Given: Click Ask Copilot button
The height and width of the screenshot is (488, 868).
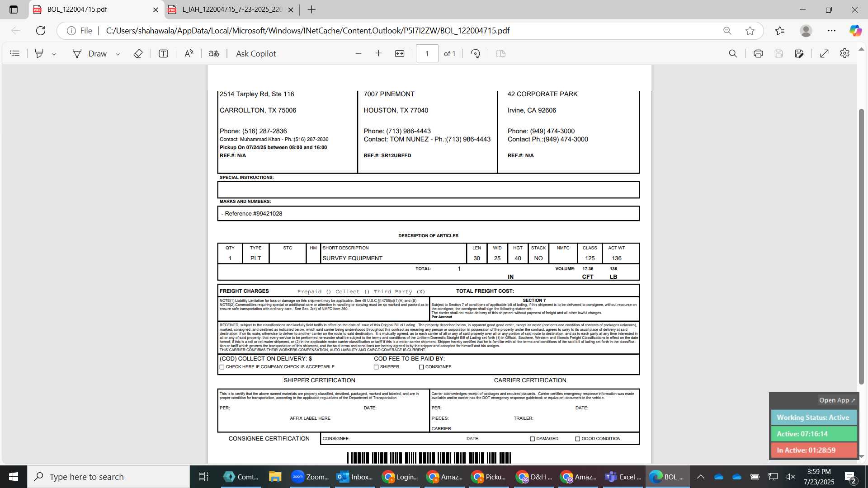Looking at the screenshot, I should [x=256, y=53].
